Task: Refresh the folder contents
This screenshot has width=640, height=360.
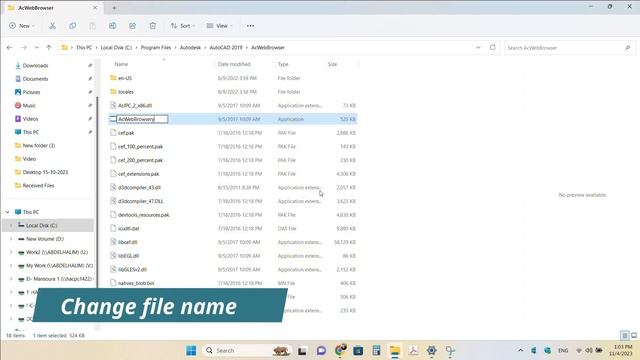Action: tap(493, 48)
